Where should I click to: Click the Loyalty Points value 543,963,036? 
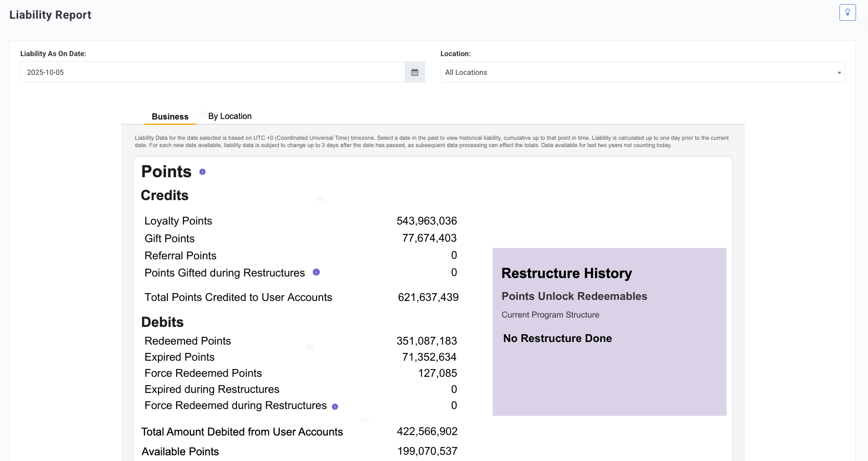pyautogui.click(x=427, y=221)
